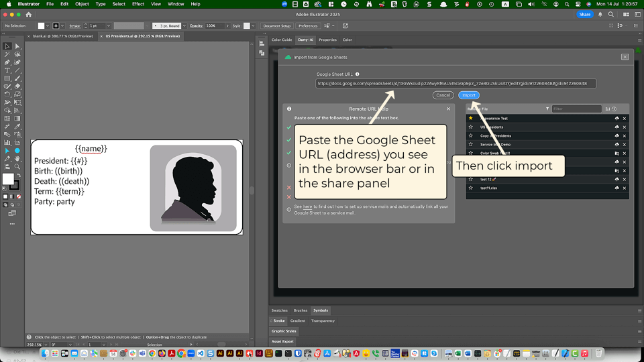The width and height of the screenshot is (644, 362).
Task: Follow the 'here' link about service mails
Action: coord(307,207)
